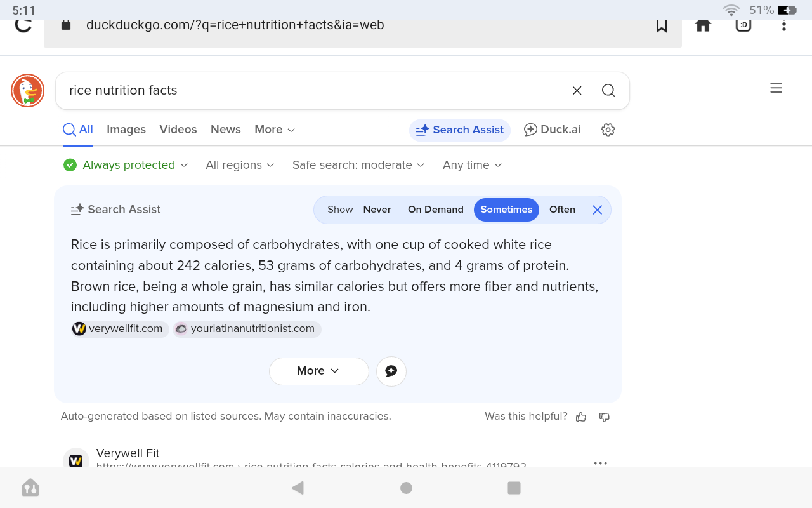
Task: Tap the lock icon beside the URL
Action: pyautogui.click(x=66, y=25)
